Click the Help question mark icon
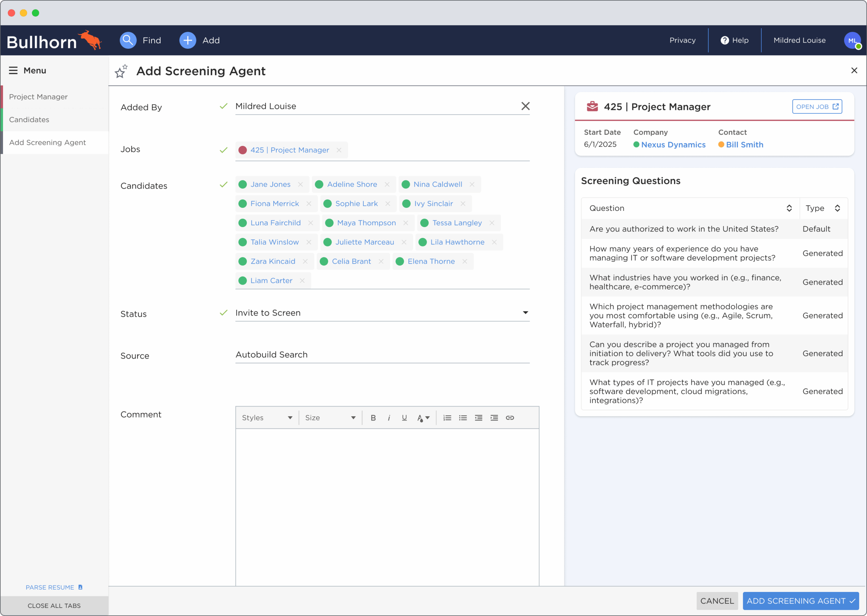867x616 pixels. pos(724,40)
